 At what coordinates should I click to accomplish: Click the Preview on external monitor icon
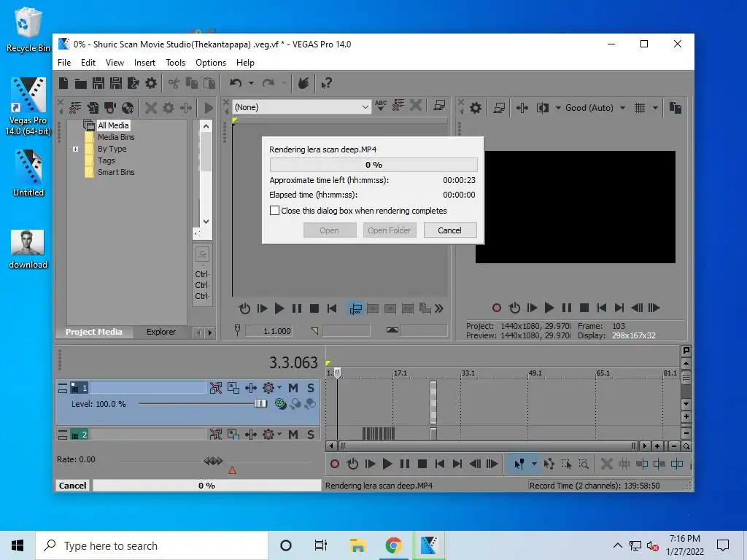coord(499,108)
